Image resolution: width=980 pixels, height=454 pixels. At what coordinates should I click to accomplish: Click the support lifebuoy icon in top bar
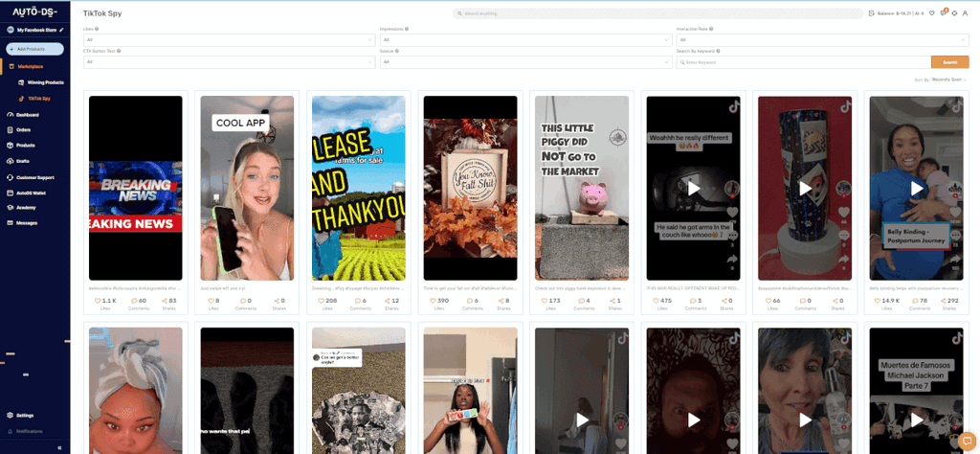click(954, 13)
